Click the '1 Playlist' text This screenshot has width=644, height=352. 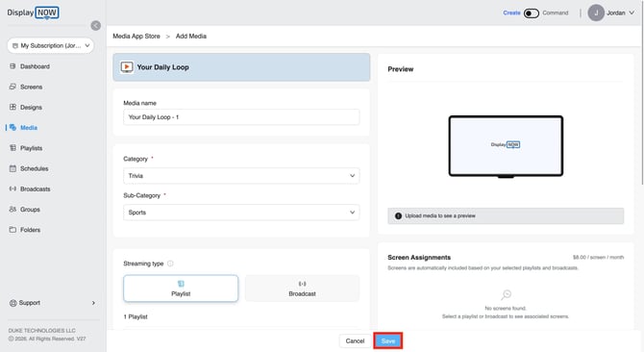136,316
